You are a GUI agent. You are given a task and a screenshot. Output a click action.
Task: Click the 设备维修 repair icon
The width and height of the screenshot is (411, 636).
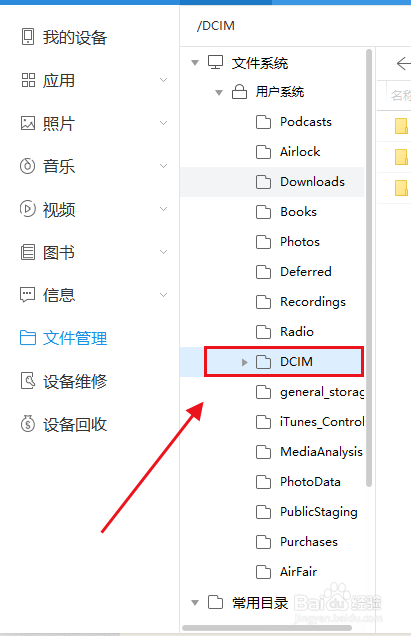coord(27,381)
